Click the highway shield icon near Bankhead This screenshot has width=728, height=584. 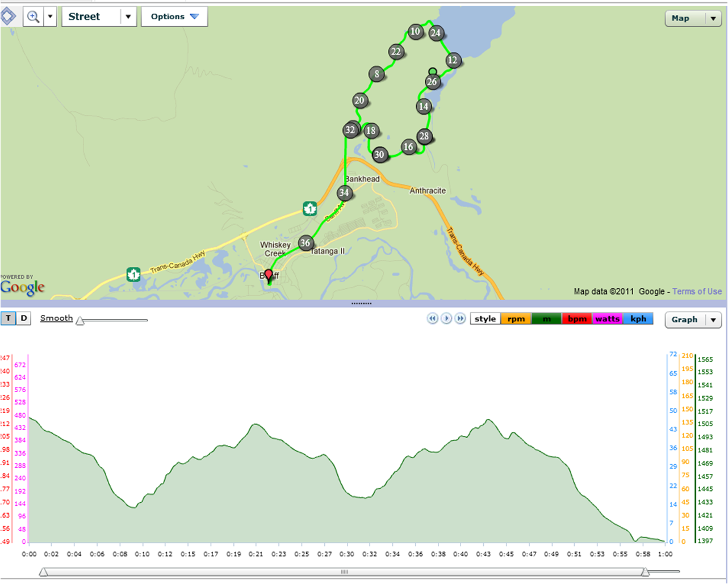(x=309, y=209)
